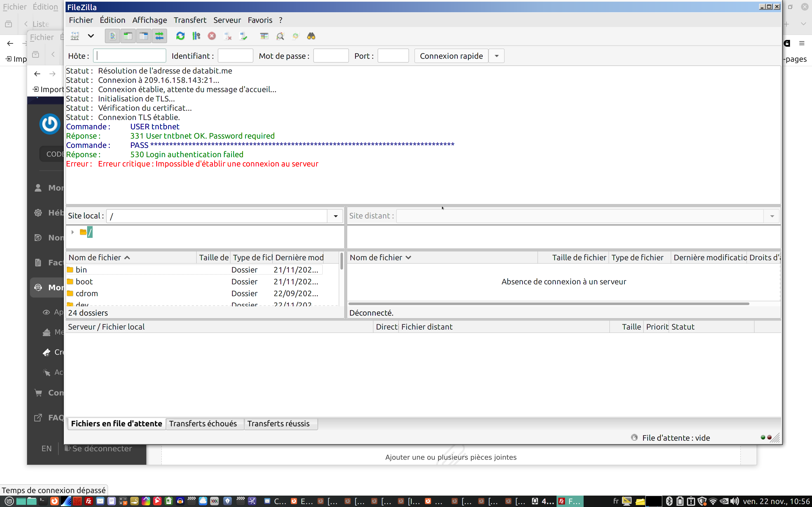Open the Connexion rapide history dropdown
The width and height of the screenshot is (812, 507).
tap(496, 56)
